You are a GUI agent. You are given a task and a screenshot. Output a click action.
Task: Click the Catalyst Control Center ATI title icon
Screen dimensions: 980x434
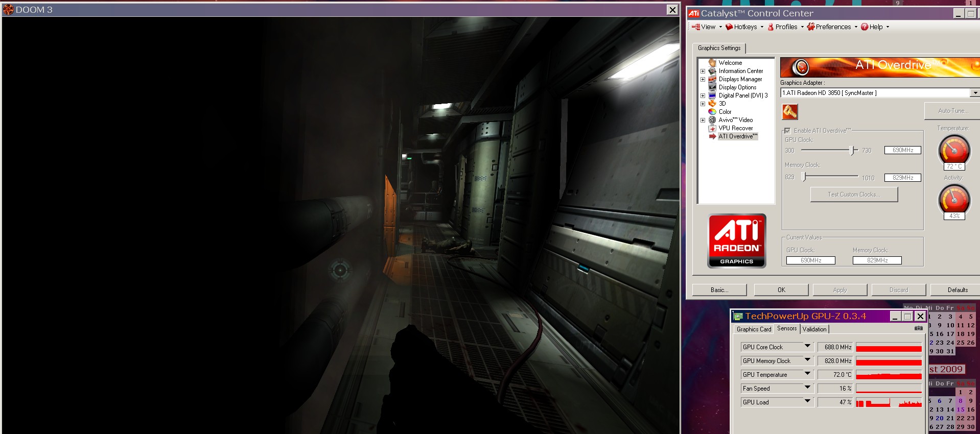click(x=693, y=13)
